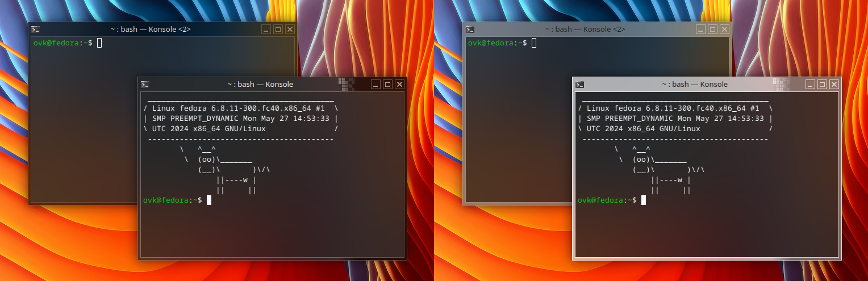This screenshot has height=281, width=868.
Task: Close the light-themed Konsole <2> window
Action: (x=724, y=29)
